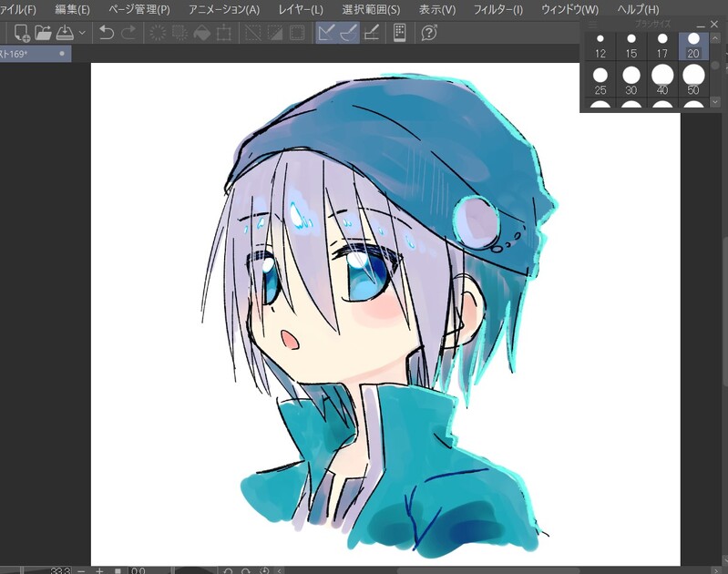Image resolution: width=728 pixels, height=574 pixels.
Task: Select brush size 12
Action: 600,46
